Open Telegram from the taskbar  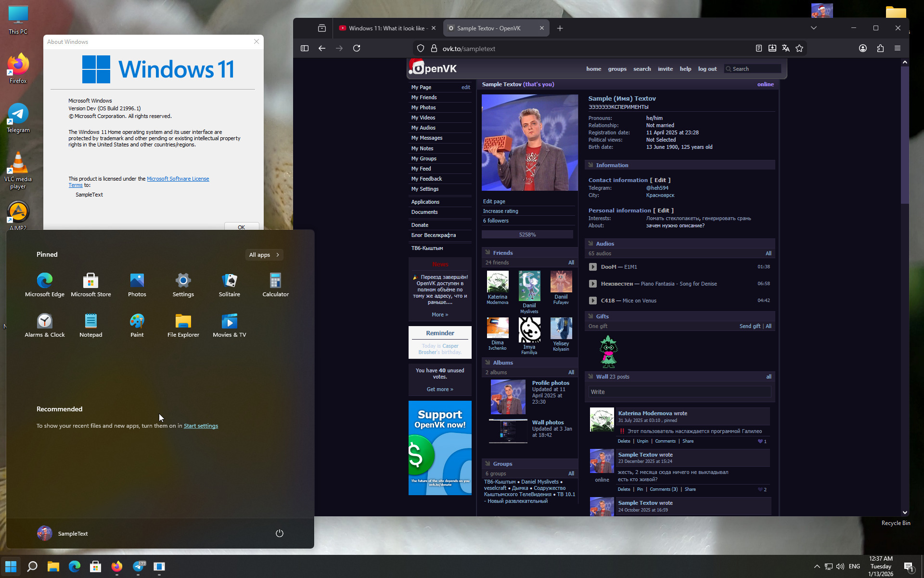pos(139,566)
